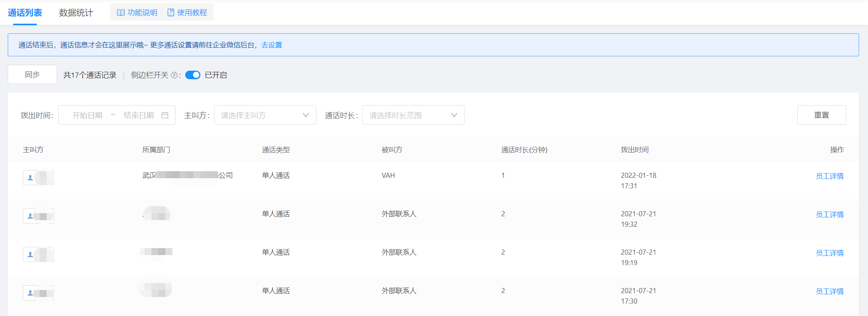This screenshot has height=316, width=868.
Task: Open the 主叫方 dropdown selector
Action: 265,115
